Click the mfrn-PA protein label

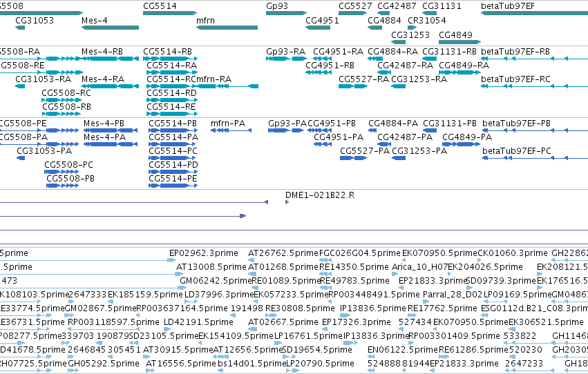coord(228,123)
